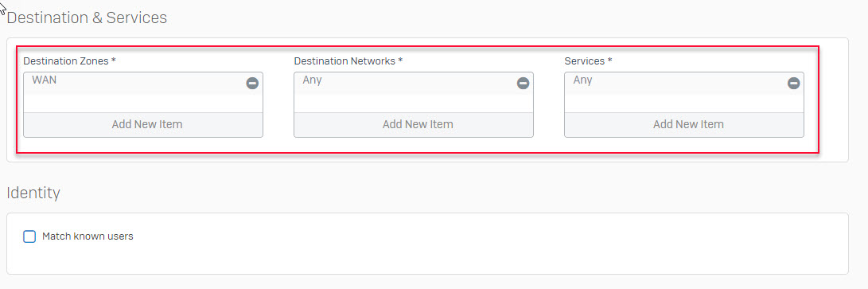Image resolution: width=868 pixels, height=289 pixels.
Task: Click the Services field label
Action: (x=589, y=61)
